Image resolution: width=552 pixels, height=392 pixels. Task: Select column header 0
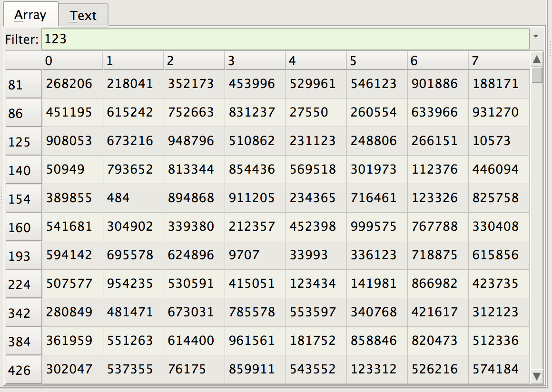(x=72, y=60)
